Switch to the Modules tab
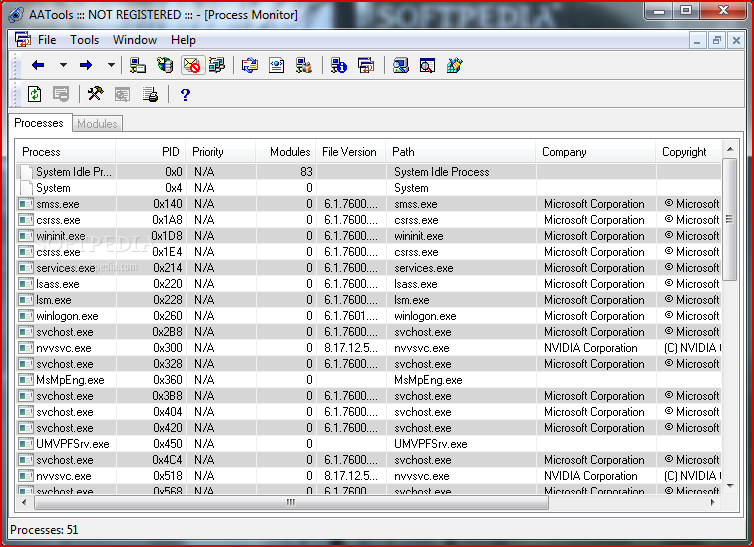This screenshot has height=547, width=754. [x=97, y=124]
